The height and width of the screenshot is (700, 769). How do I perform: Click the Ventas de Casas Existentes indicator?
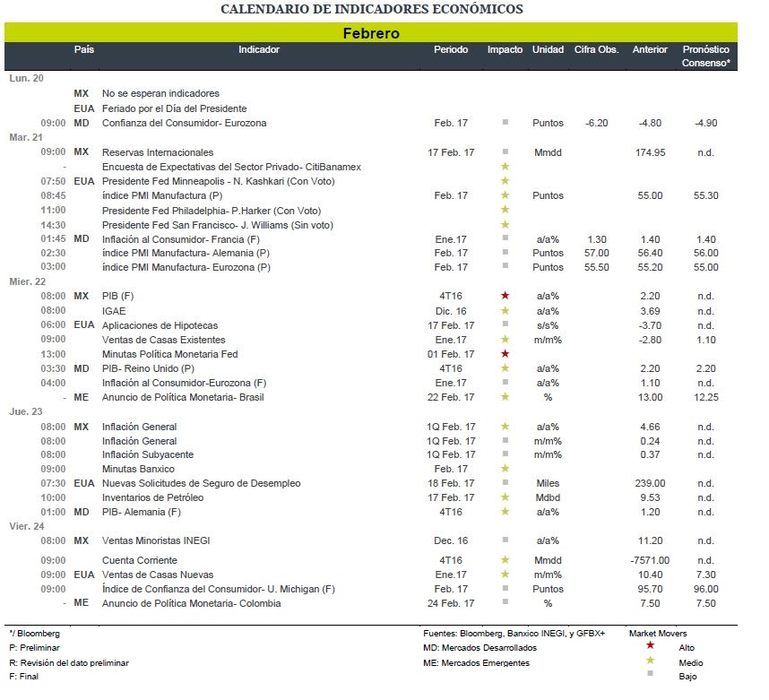coord(163,340)
